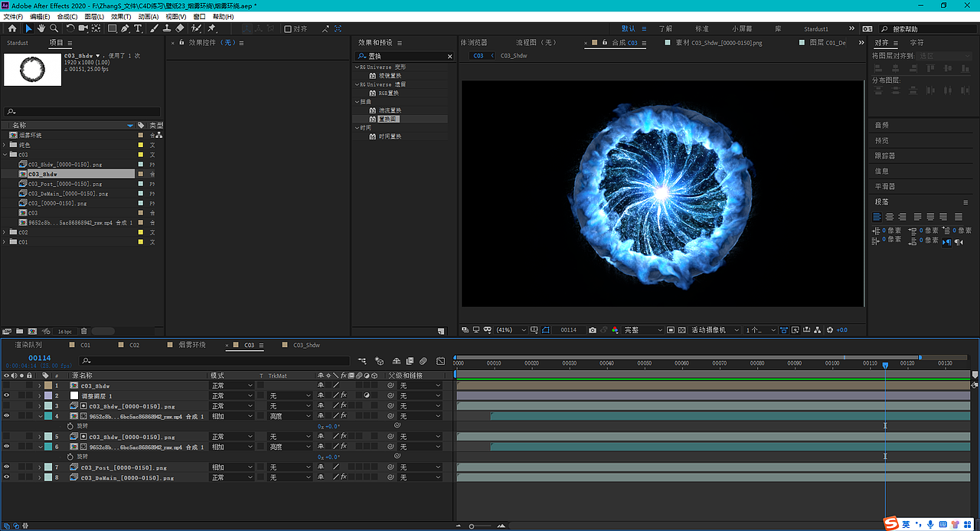Click the label color swatch of layer 1
The image size is (980, 531).
pos(48,385)
